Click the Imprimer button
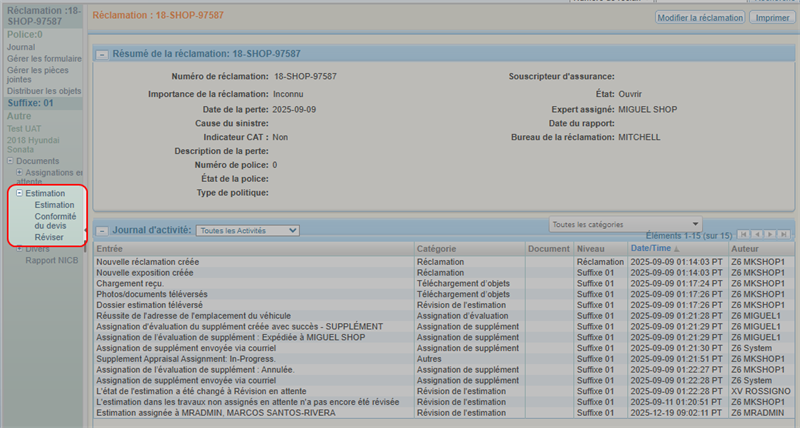This screenshot has height=428, width=800. [x=770, y=18]
